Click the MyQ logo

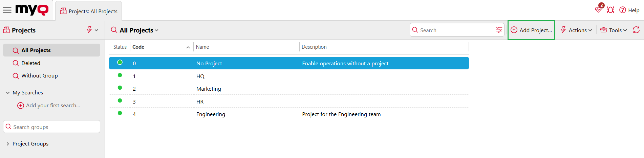point(32,10)
